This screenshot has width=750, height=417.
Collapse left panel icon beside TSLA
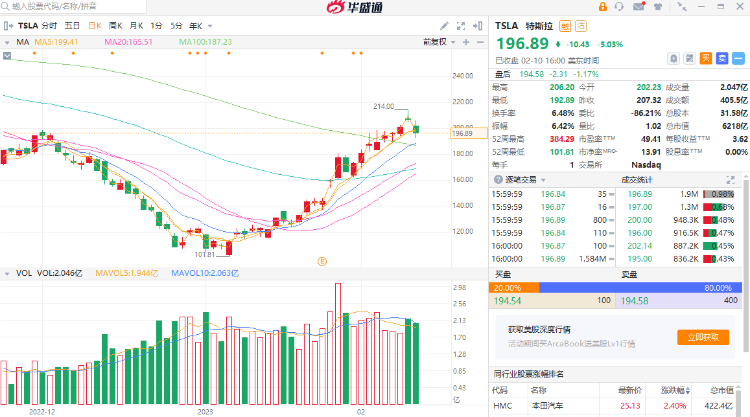point(8,26)
